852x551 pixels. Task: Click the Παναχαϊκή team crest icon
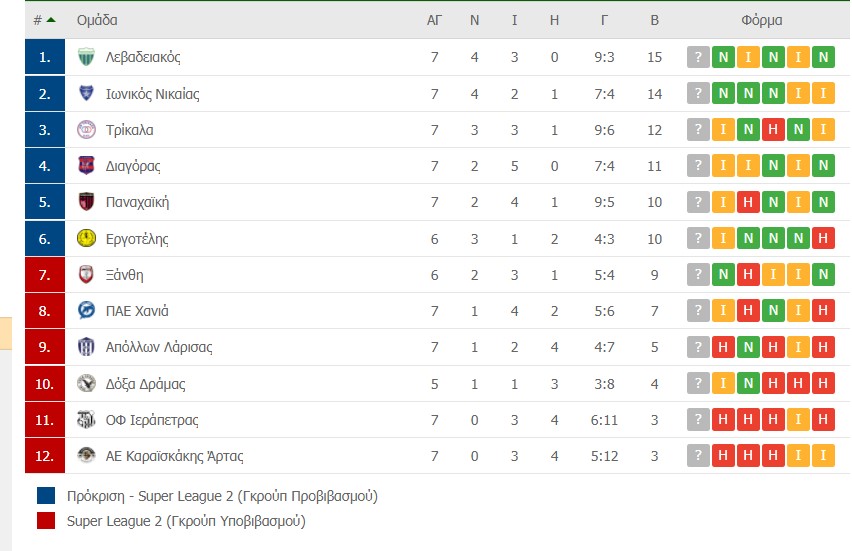pos(87,202)
